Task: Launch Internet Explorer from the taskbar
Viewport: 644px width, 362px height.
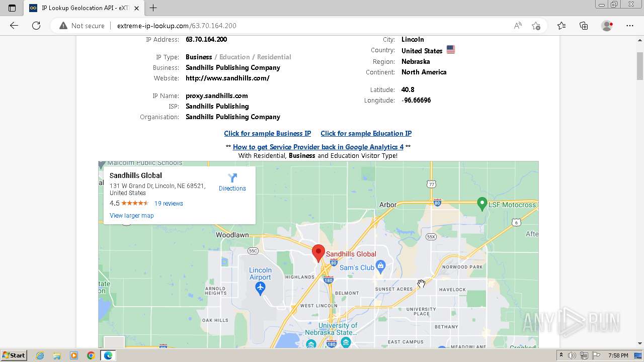Action: coord(40,355)
